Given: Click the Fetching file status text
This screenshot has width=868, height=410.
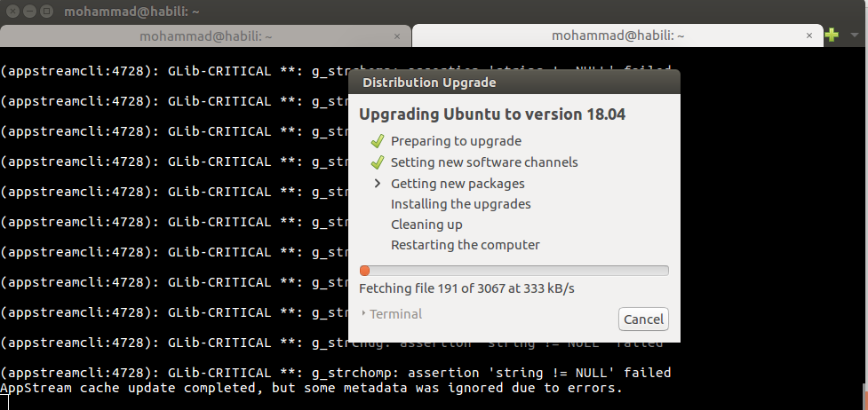Looking at the screenshot, I should coord(466,288).
